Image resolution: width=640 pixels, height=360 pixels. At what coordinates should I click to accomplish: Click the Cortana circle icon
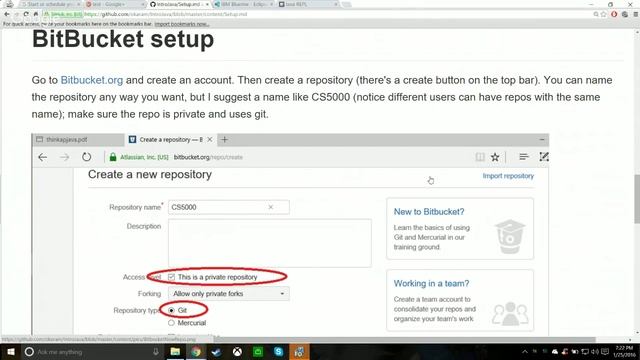pos(29,351)
